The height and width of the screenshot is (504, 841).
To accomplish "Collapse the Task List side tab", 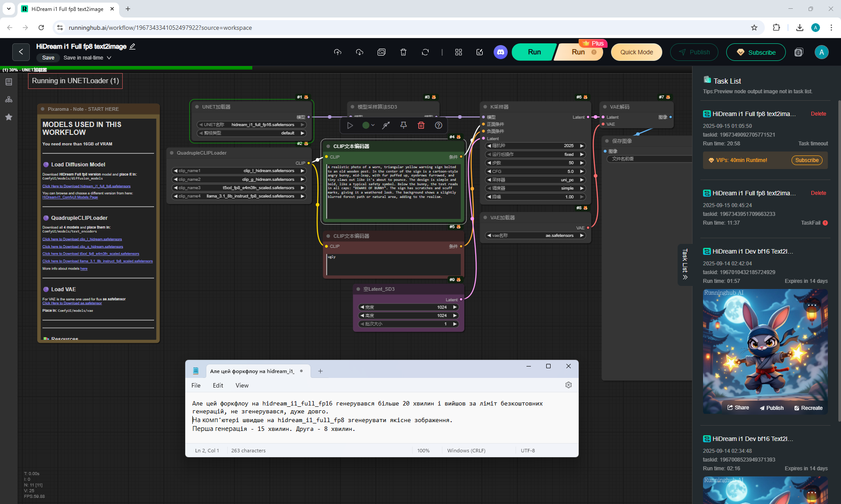I will point(685,264).
